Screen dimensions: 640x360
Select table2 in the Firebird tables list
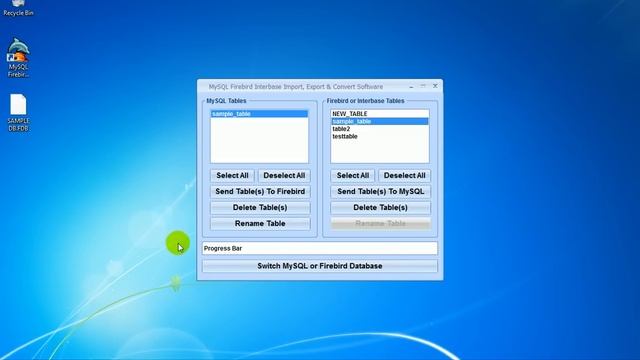(380, 129)
